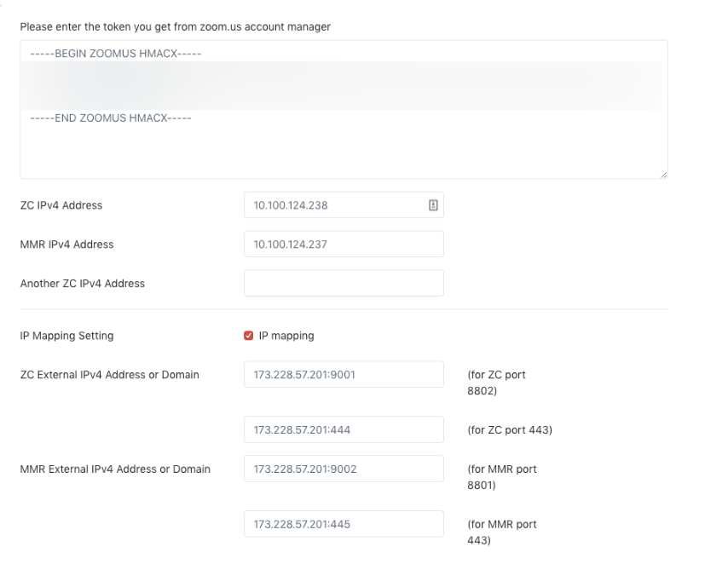Click the "IP mapping" checkbox label text
Screen dimensions: 728x564
click(286, 336)
